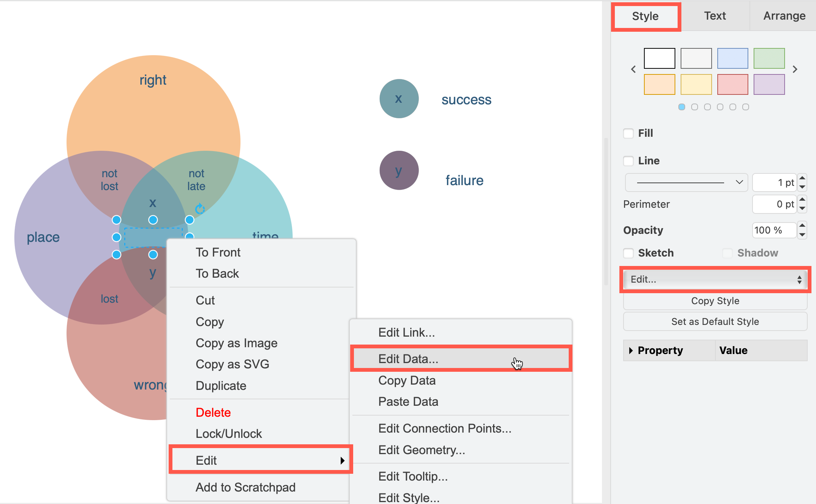
Task: Expand the Property value table
Action: (631, 350)
